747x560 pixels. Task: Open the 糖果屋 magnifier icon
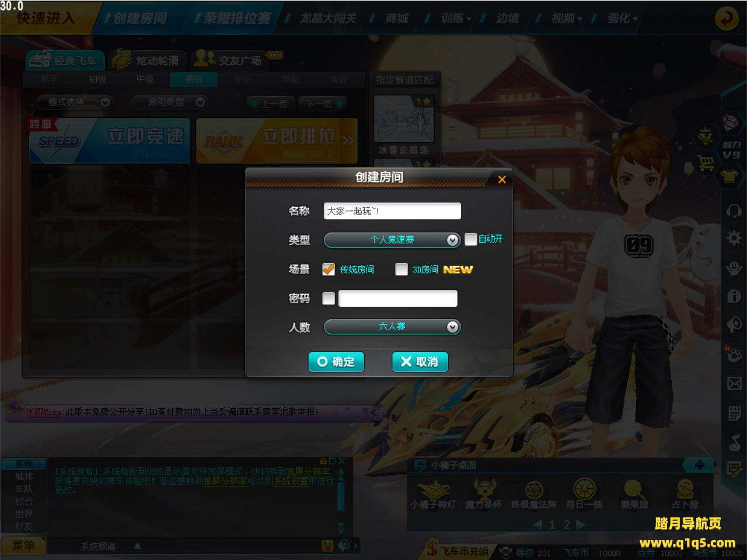(634, 494)
